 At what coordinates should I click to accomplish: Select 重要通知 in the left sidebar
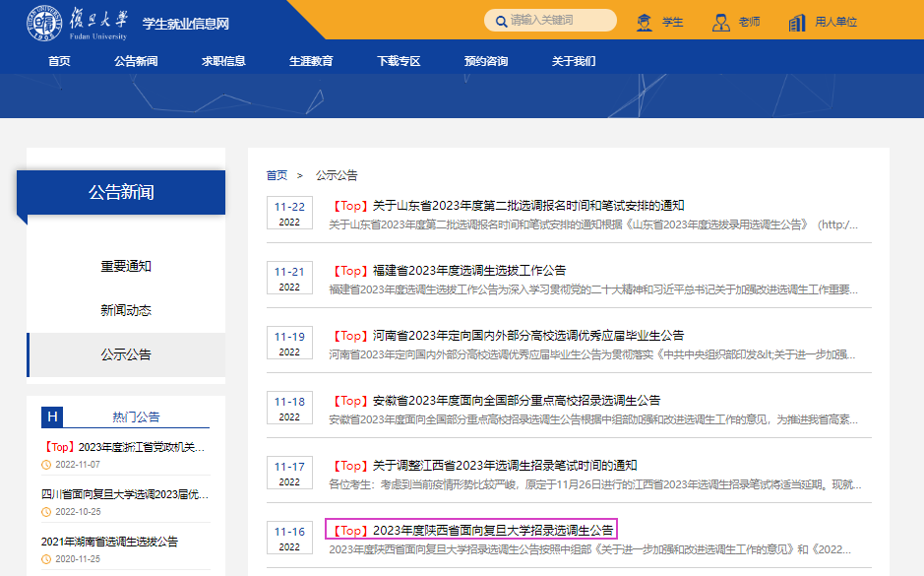tap(126, 266)
